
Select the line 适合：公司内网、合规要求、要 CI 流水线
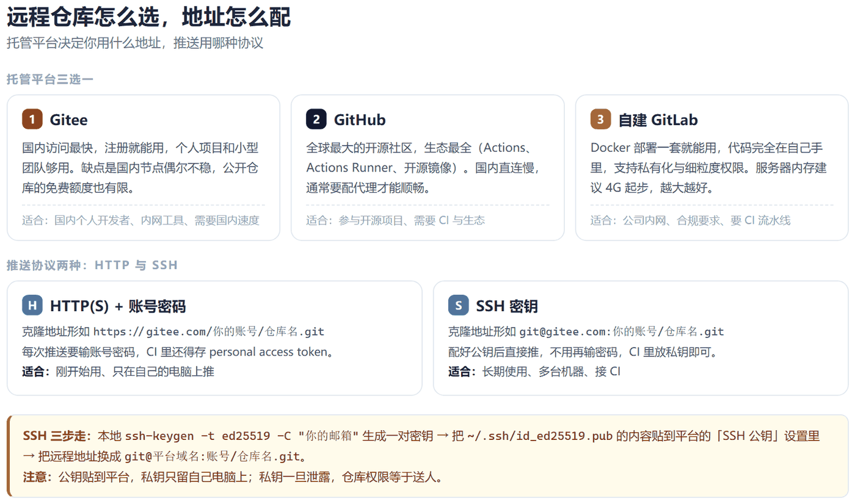pyautogui.click(x=691, y=220)
